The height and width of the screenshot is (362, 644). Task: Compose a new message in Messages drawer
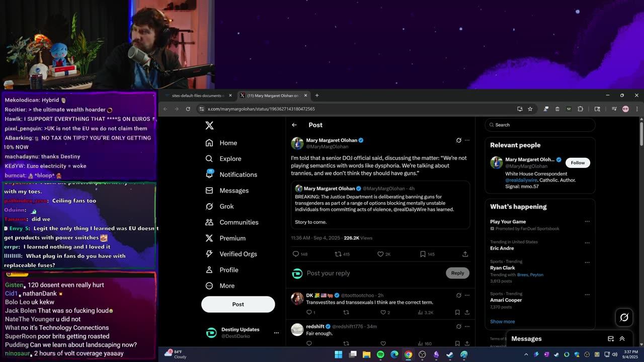click(x=611, y=339)
